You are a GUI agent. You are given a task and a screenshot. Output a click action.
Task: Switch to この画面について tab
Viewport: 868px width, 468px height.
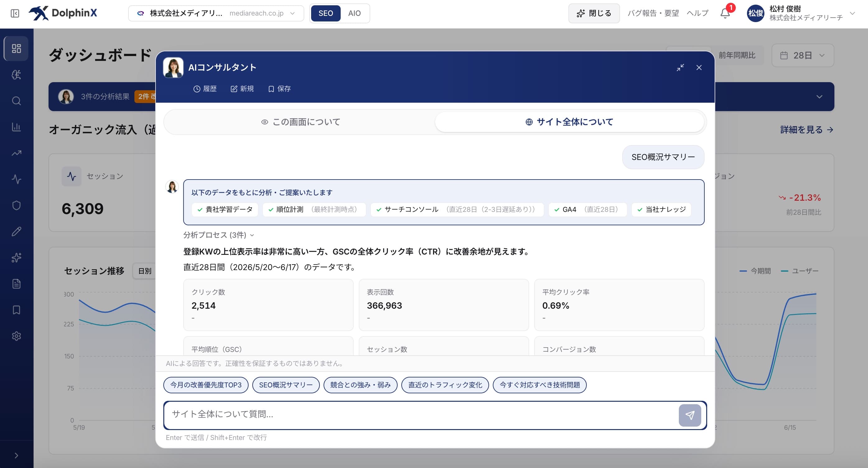tap(301, 122)
